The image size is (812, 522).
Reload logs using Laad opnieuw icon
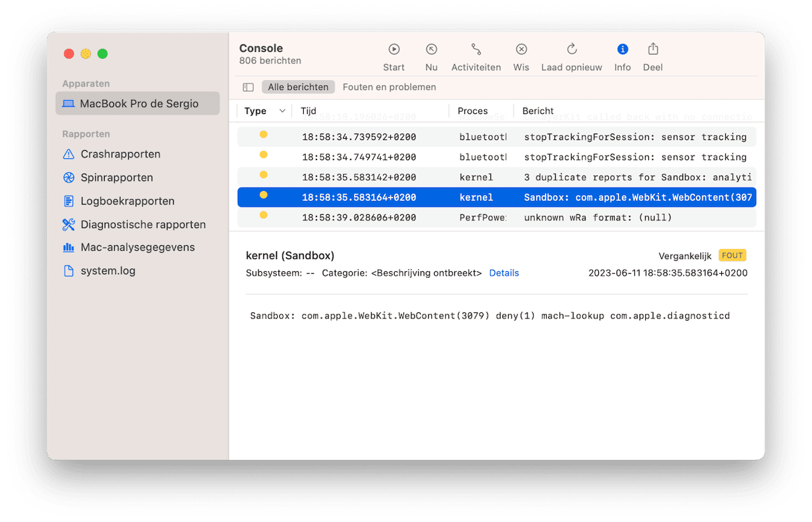point(572,49)
